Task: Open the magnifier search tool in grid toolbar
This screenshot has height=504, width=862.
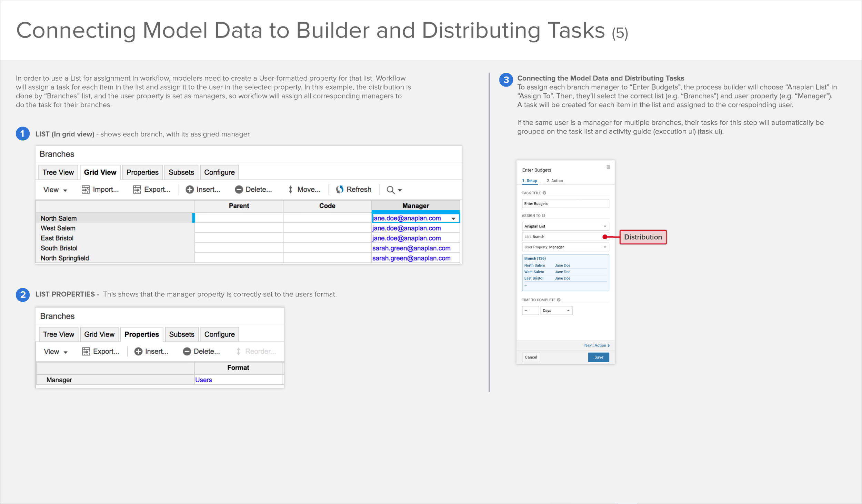Action: 390,190
